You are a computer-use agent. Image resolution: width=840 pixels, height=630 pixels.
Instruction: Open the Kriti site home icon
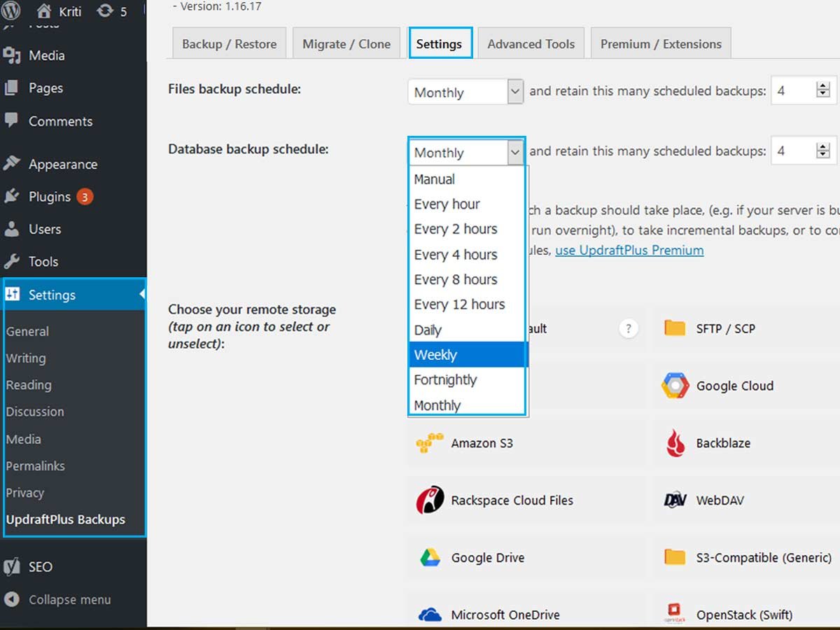point(43,11)
